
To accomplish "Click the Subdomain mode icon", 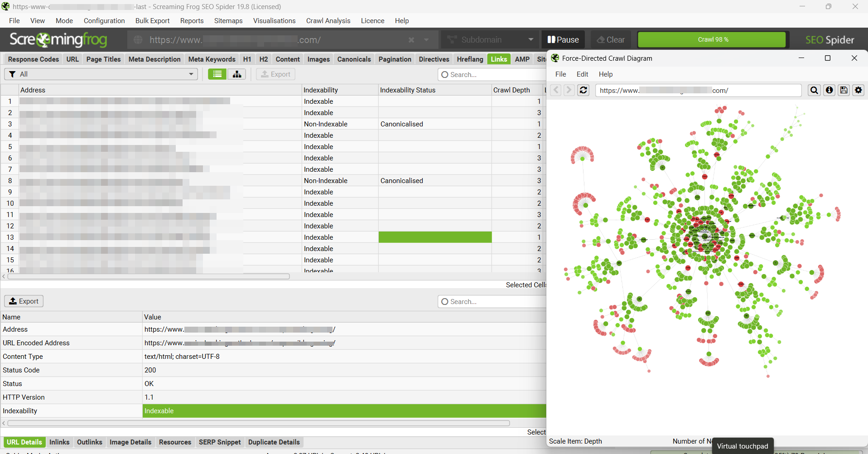I will pyautogui.click(x=452, y=40).
